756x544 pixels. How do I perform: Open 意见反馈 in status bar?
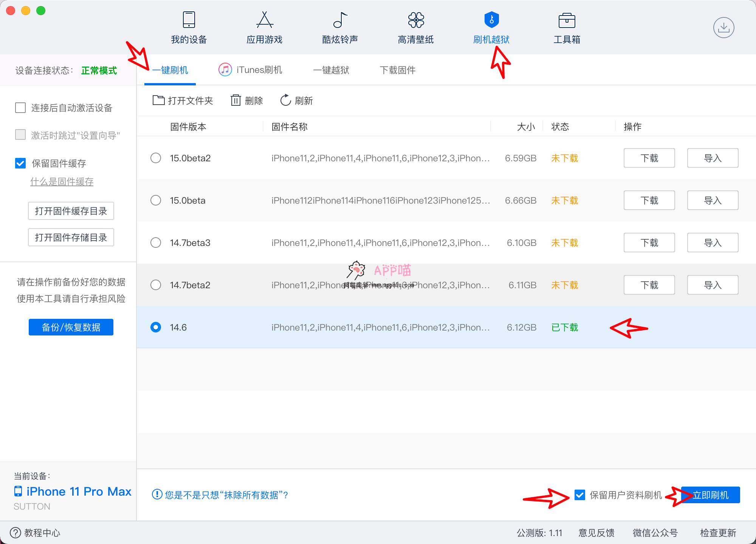(596, 533)
